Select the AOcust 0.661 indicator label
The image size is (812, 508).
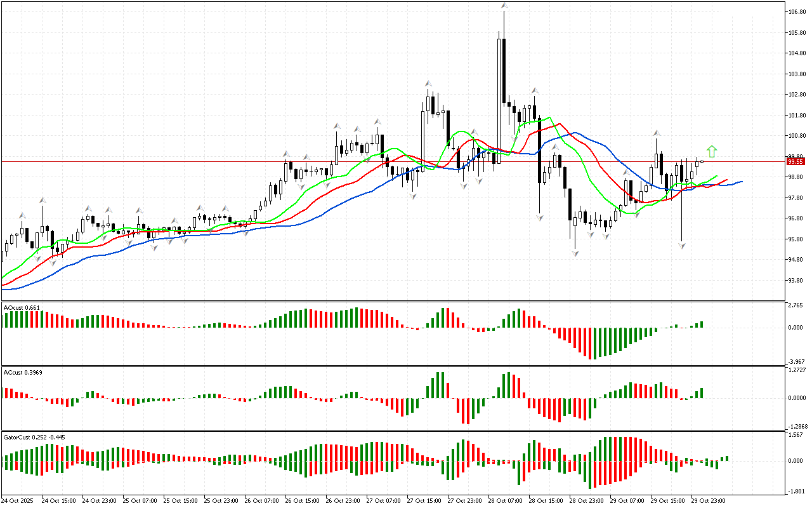click(x=22, y=308)
